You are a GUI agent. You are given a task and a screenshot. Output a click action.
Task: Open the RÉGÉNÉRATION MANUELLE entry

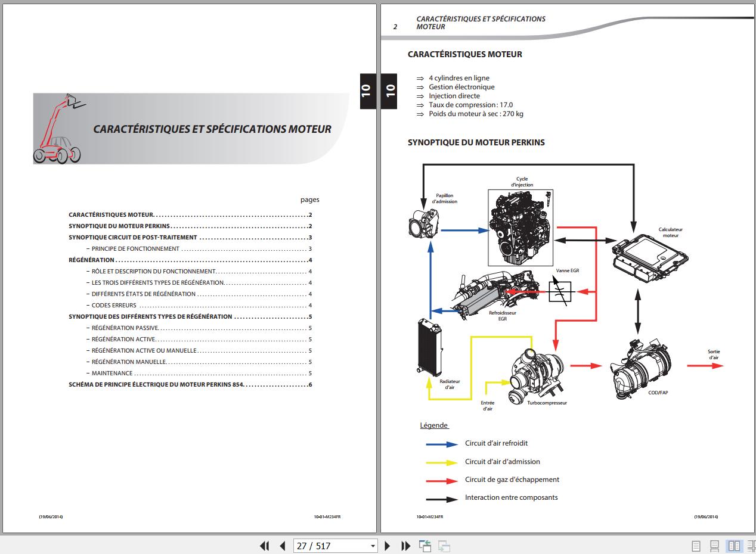click(x=199, y=362)
